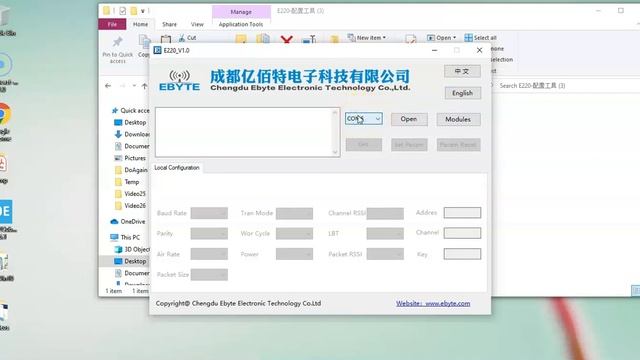Open the Tran Mode dropdown
Image resolution: width=640 pixels, height=360 pixels.
pos(294,213)
